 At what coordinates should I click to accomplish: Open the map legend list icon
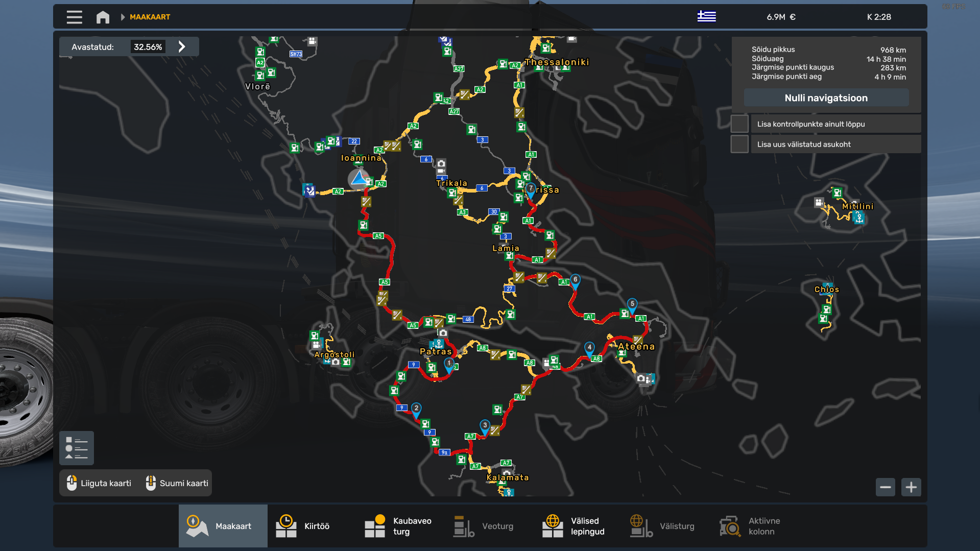[x=77, y=448]
